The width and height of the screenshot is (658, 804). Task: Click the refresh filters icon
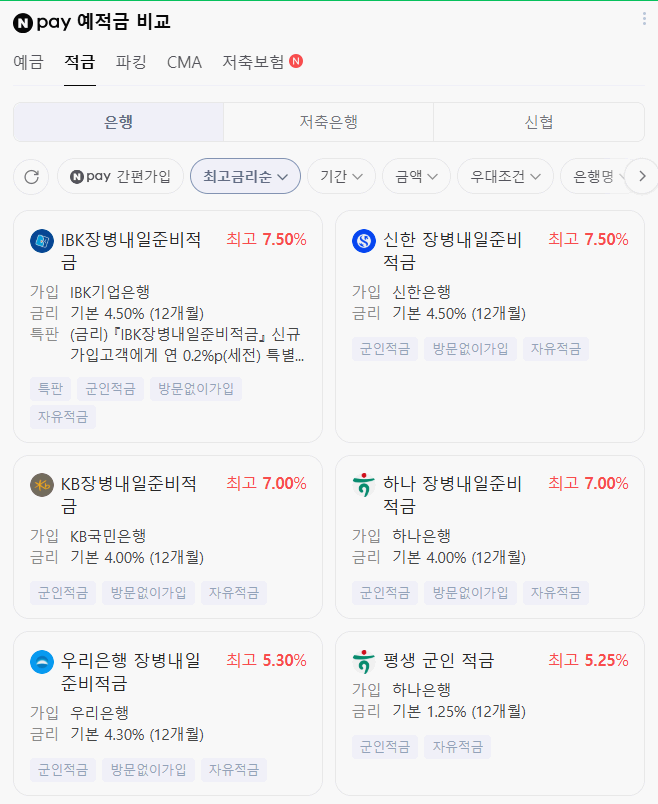point(31,176)
